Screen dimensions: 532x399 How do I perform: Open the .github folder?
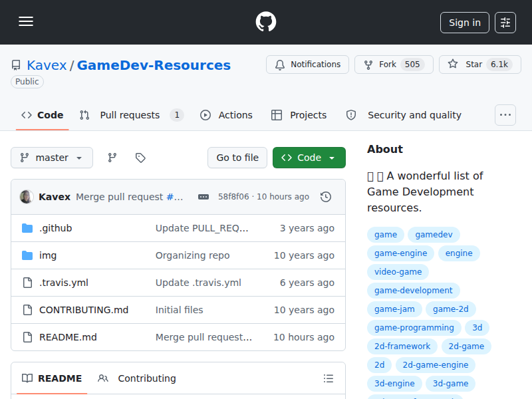pos(56,227)
